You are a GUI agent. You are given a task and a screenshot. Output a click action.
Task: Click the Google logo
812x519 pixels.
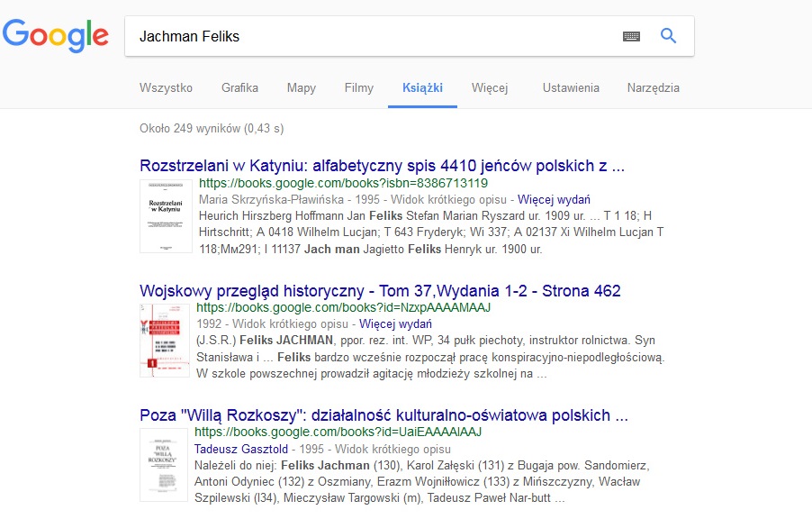56,36
